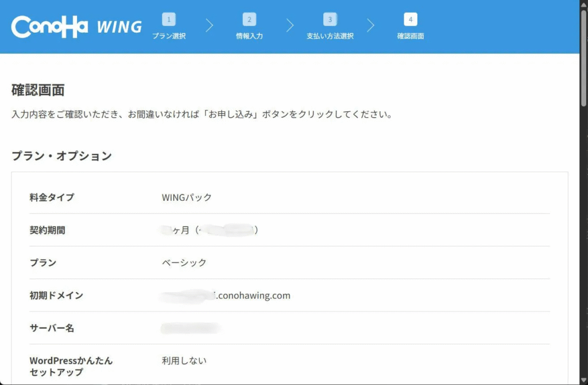This screenshot has width=588, height=385.
Task: Click the instruction sentence under 確認画面
Action: [x=202, y=114]
